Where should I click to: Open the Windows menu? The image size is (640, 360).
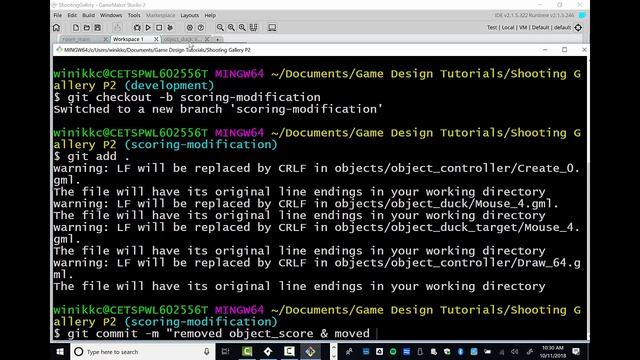click(x=111, y=15)
